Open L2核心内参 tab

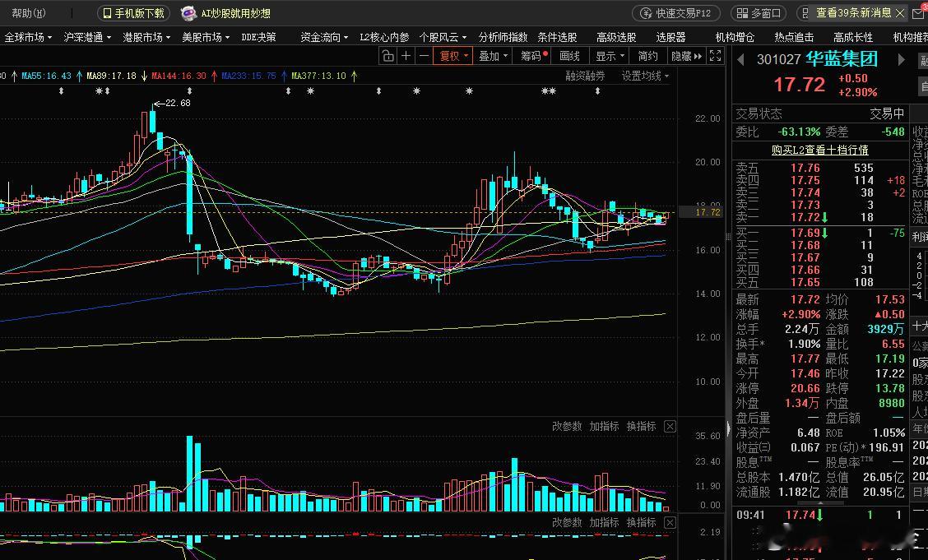click(x=384, y=37)
